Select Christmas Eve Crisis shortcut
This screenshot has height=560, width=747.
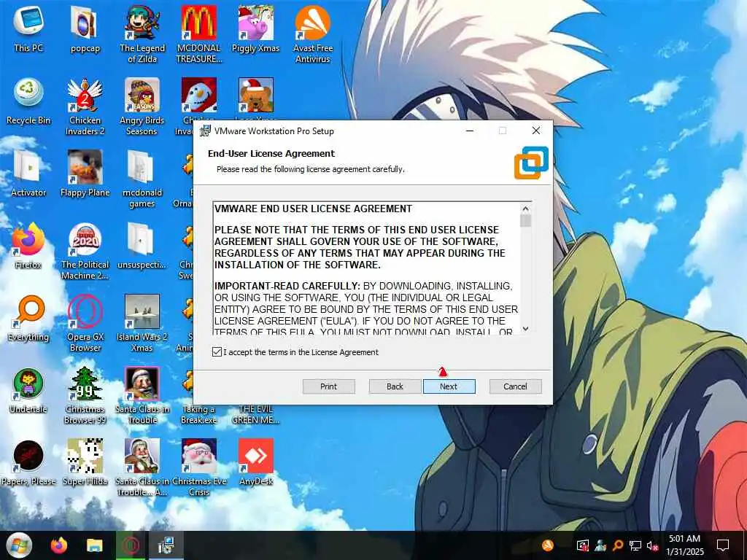point(199,469)
